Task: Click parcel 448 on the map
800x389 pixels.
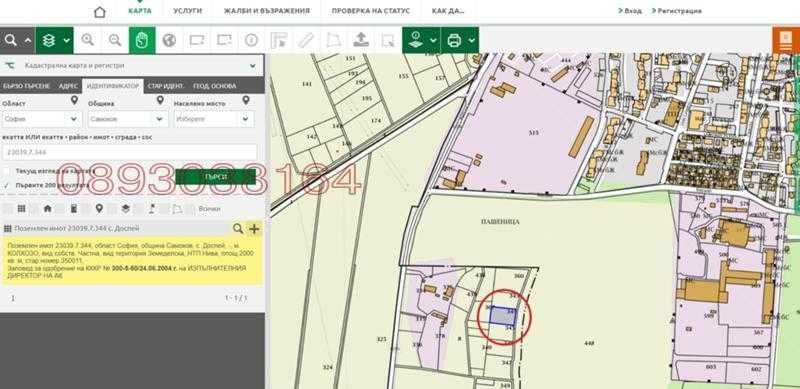Action: click(x=589, y=344)
